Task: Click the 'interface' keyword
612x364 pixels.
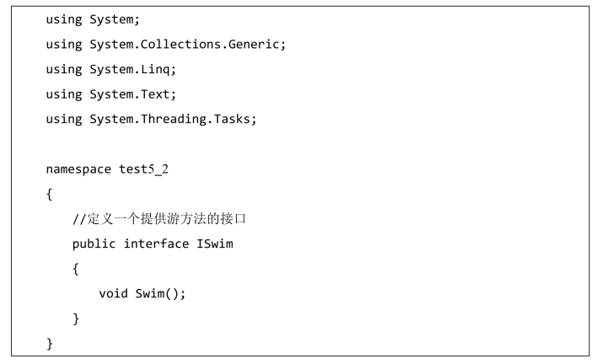Action: (156, 244)
